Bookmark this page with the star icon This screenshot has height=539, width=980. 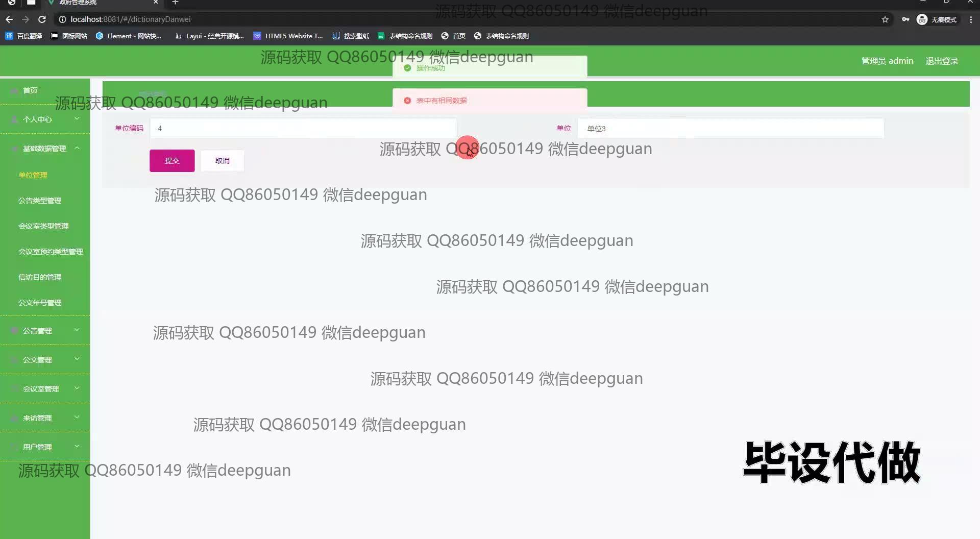point(885,19)
